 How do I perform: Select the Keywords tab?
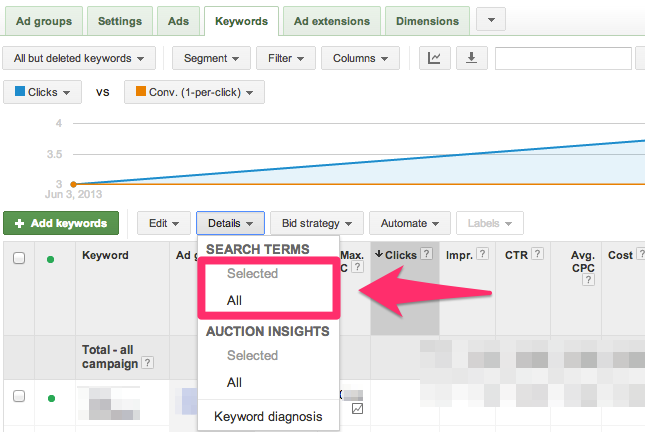pos(241,21)
